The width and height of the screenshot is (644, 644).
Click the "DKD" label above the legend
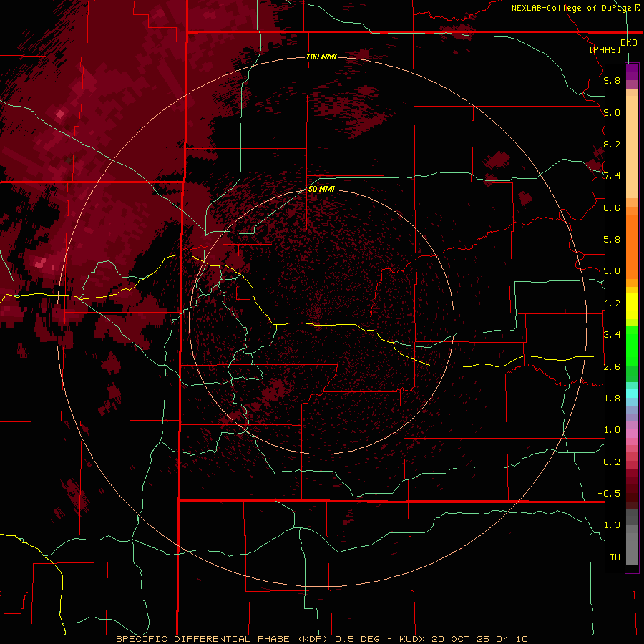629,42
